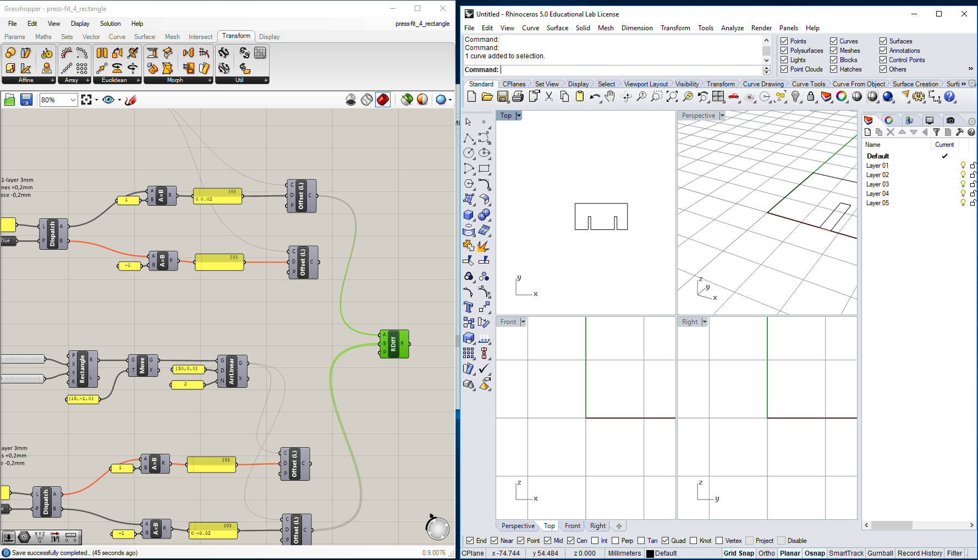Screen dimensions: 978x560
Task: Open the Rhino Options gear icon
Action: tap(919, 97)
